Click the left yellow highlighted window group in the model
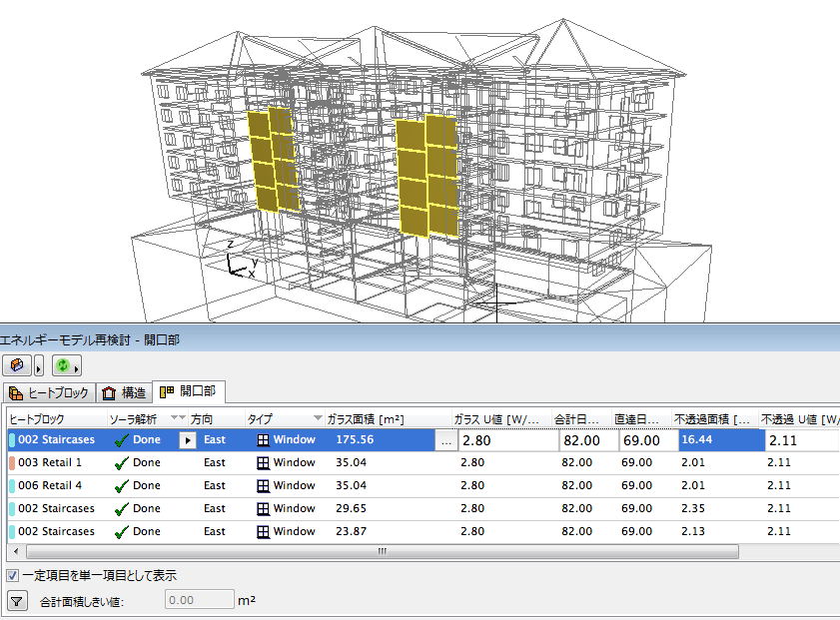This screenshot has width=840, height=620. [272, 159]
